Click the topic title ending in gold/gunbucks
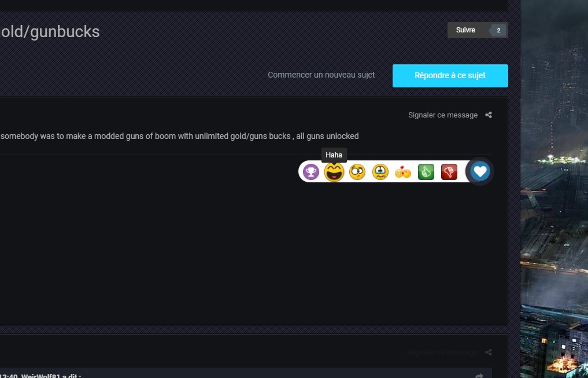 50,32
